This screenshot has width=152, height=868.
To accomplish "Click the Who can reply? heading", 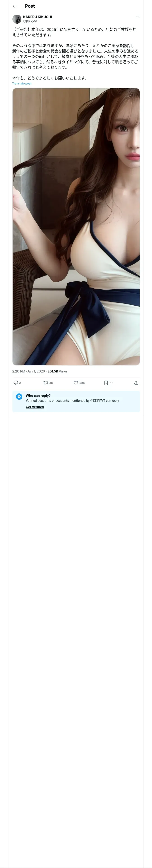I will point(38,396).
